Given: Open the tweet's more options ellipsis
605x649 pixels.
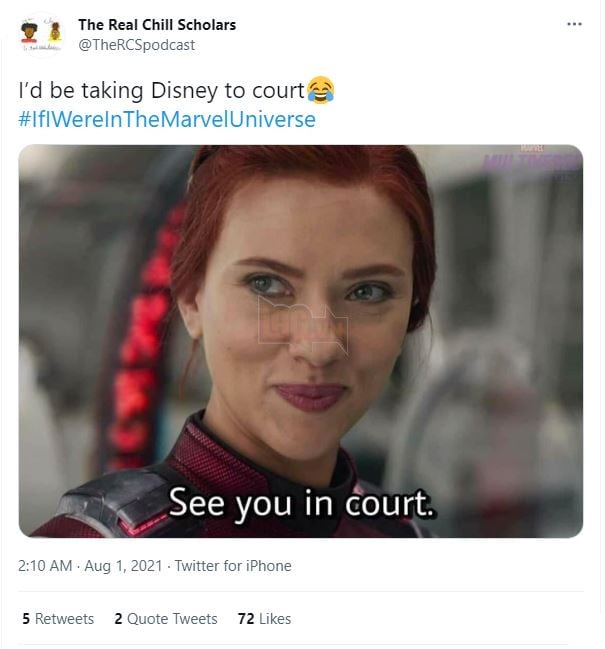Looking at the screenshot, I should (573, 24).
